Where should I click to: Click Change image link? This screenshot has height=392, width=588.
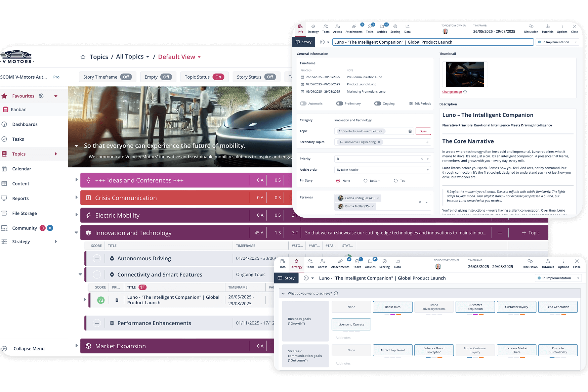452,92
